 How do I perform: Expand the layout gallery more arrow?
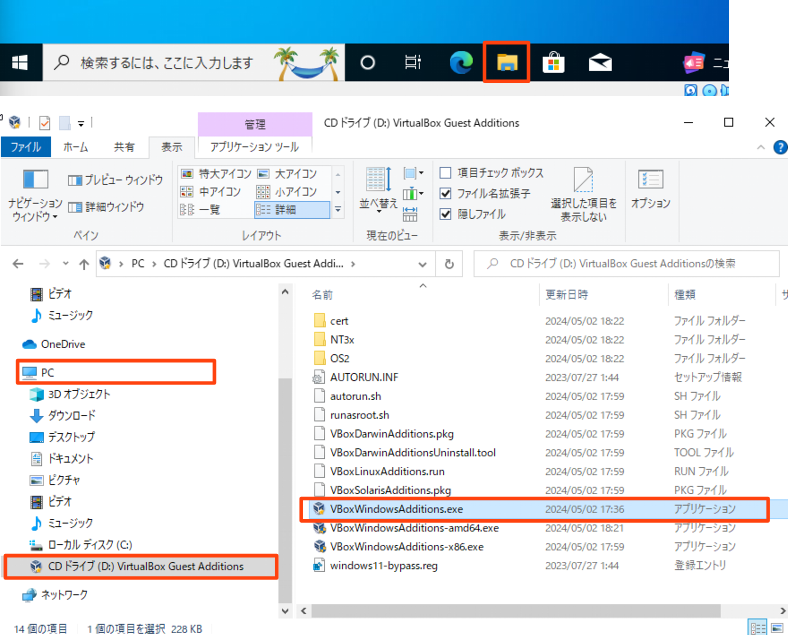tap(338, 209)
